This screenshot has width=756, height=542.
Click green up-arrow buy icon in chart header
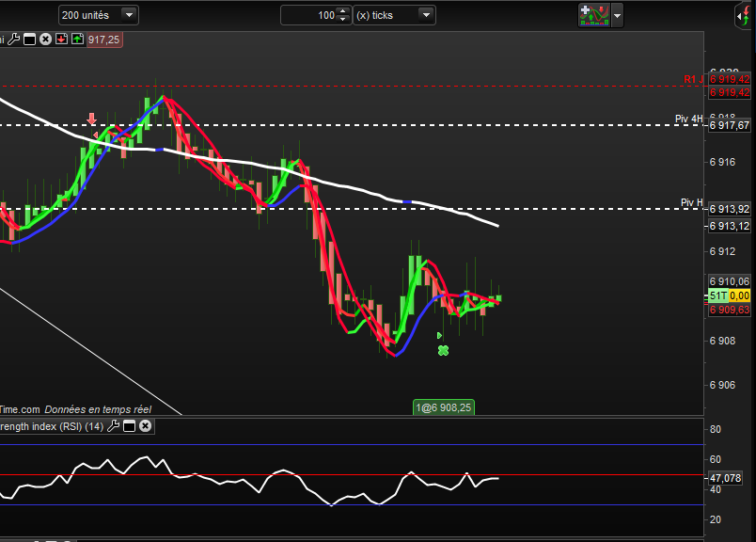(77, 40)
